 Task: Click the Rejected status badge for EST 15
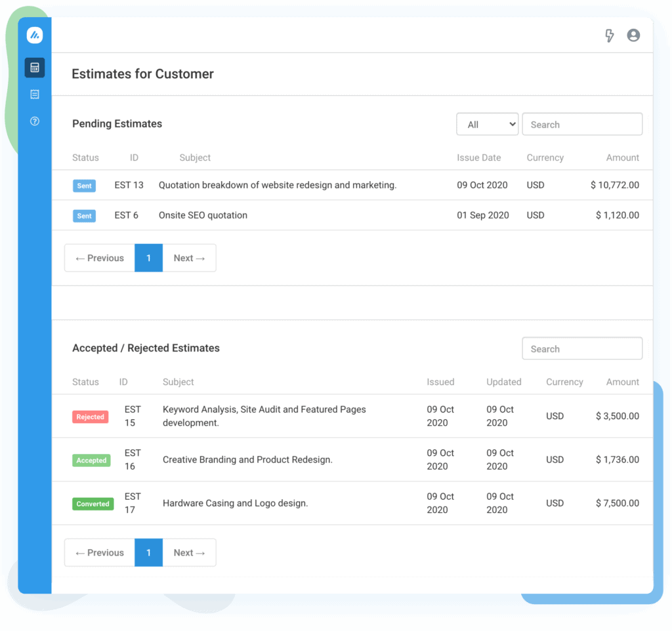click(91, 417)
